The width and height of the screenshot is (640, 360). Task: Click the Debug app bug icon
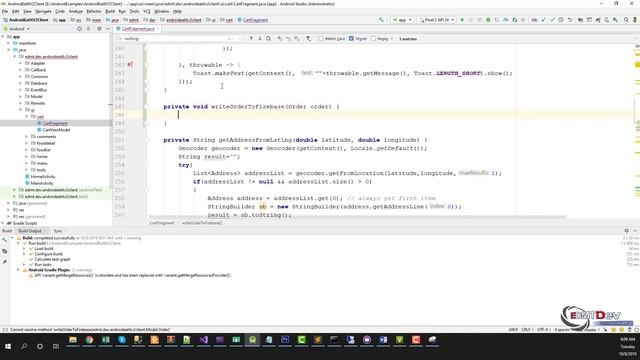click(488, 20)
